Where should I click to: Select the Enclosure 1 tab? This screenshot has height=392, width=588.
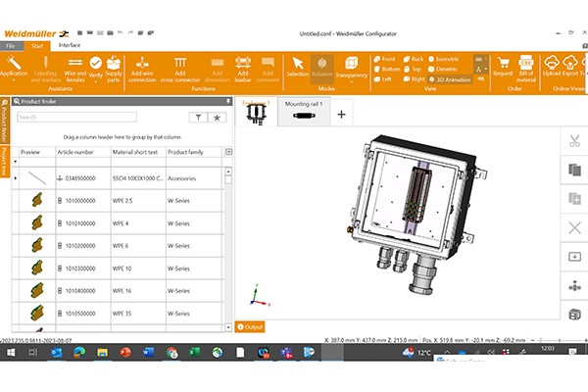(x=256, y=111)
